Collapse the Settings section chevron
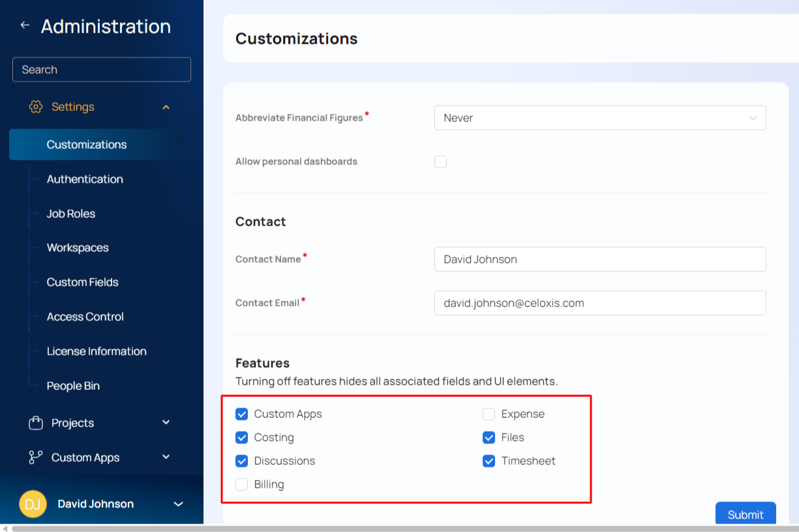This screenshot has width=799, height=532. [x=166, y=107]
